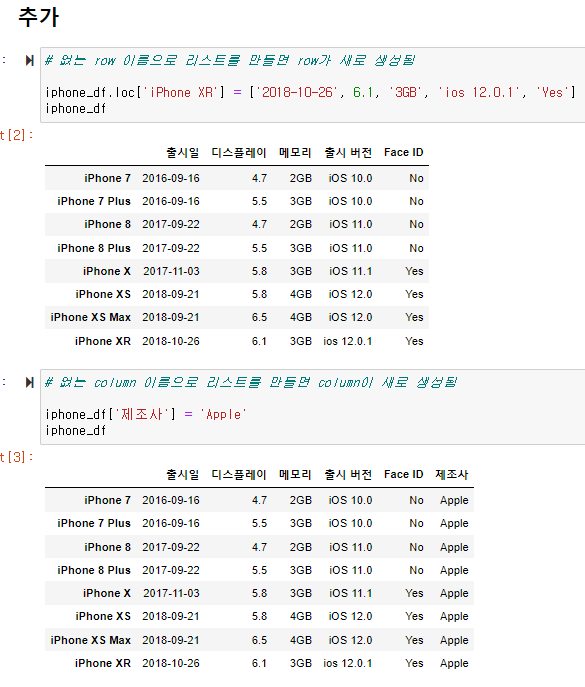Image resolution: width=585 pixels, height=687 pixels.
Task: Click 출시일 header in first table
Action: pyautogui.click(x=183, y=152)
